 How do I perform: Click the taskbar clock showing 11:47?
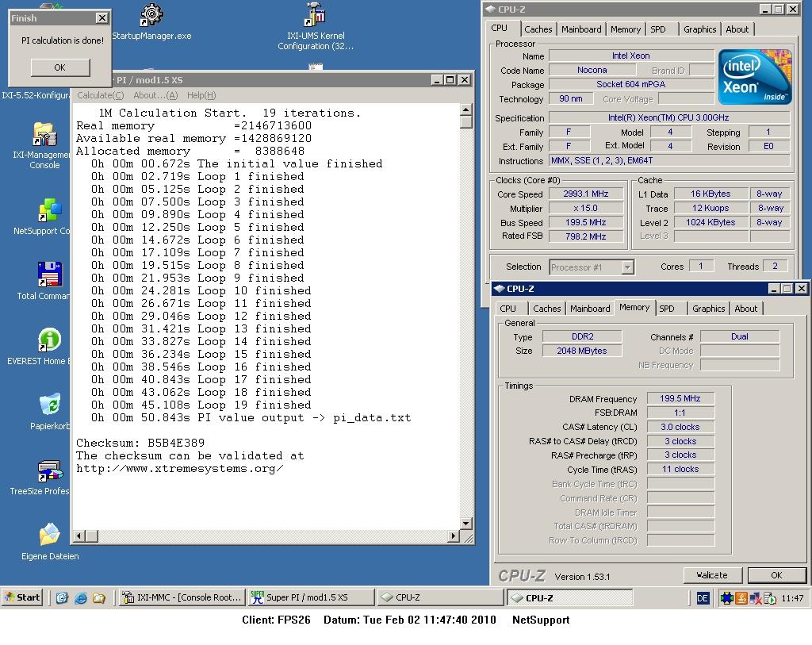click(792, 598)
